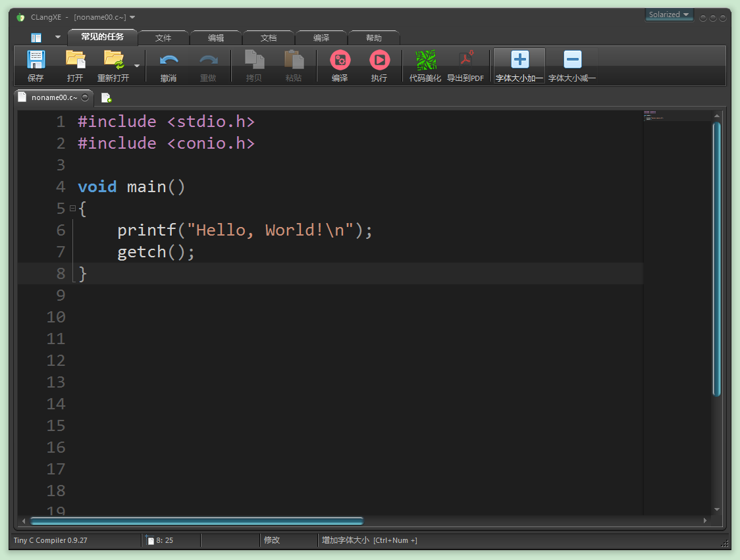Switch to the 文件 (File) tab

pyautogui.click(x=163, y=38)
